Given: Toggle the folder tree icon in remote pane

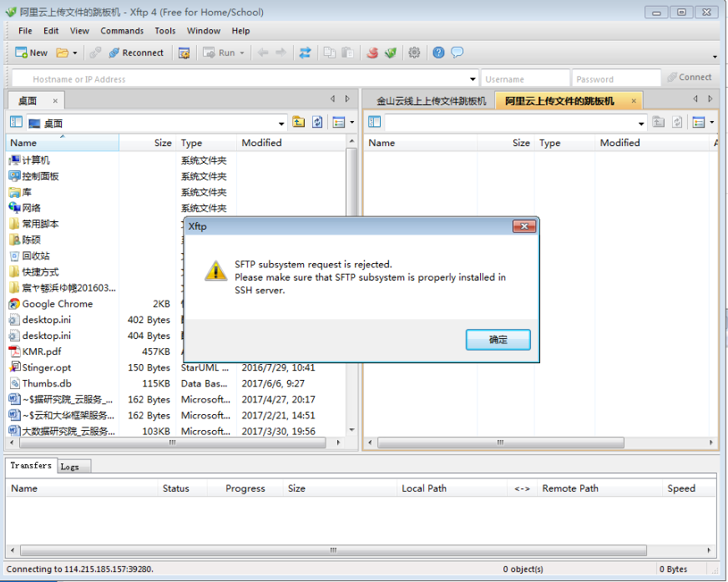Looking at the screenshot, I should pyautogui.click(x=375, y=122).
